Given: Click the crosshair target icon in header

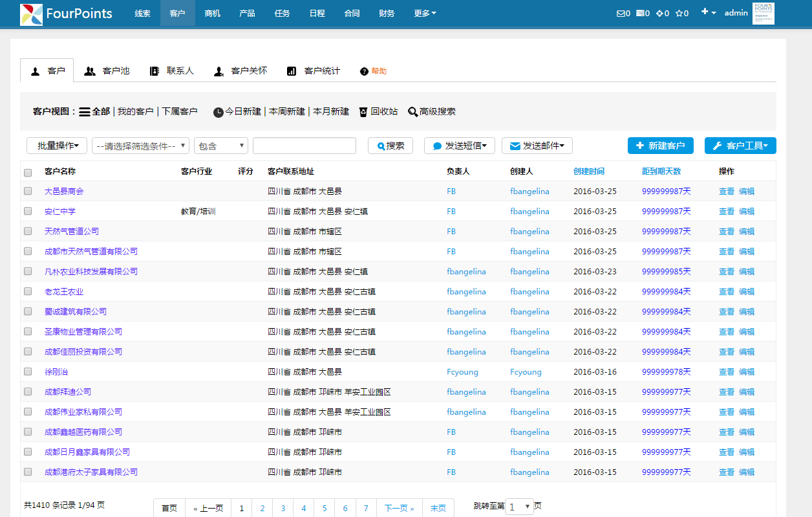Looking at the screenshot, I should [x=659, y=13].
